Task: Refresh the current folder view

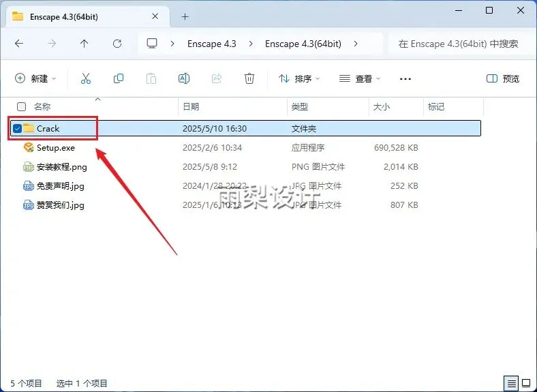Action: point(117,44)
